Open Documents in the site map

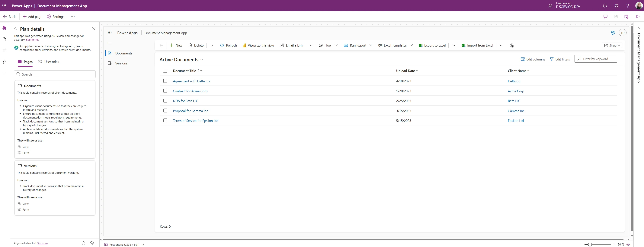124,53
